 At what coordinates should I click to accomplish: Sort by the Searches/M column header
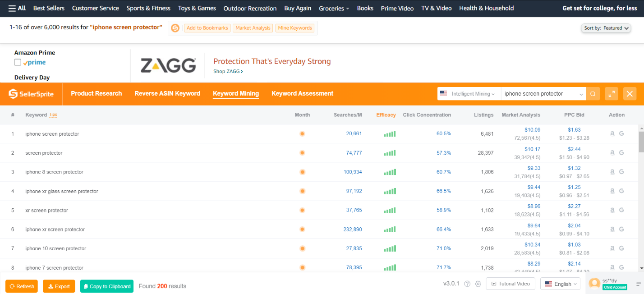point(348,115)
